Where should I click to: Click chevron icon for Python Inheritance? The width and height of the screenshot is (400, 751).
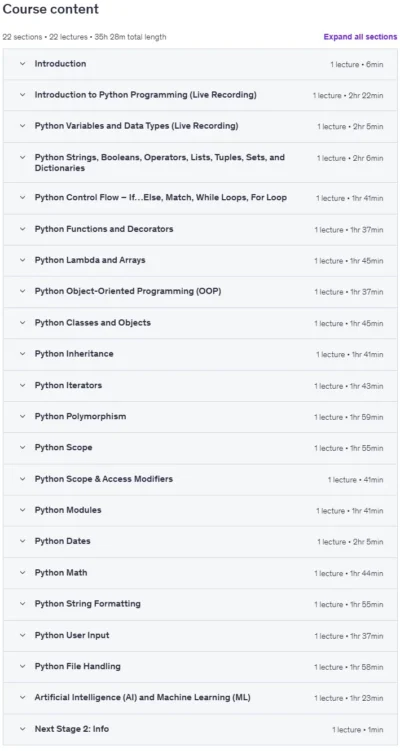[23, 354]
